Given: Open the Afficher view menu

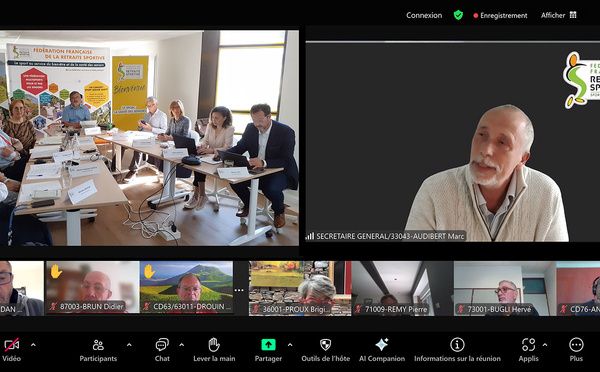Looking at the screenshot, I should point(559,15).
